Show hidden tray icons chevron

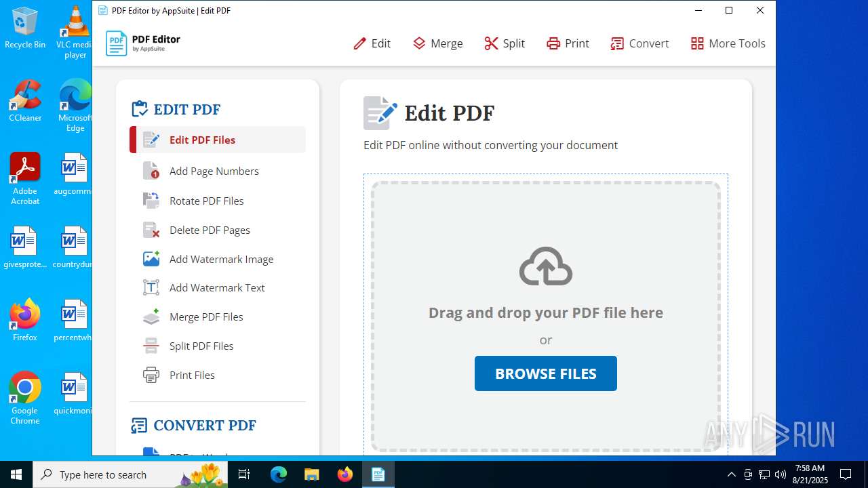732,474
